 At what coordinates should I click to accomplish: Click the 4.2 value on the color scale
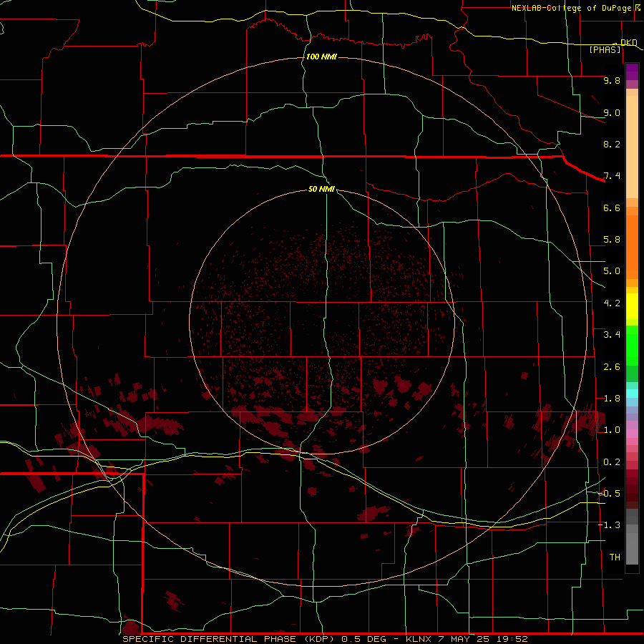pos(612,303)
